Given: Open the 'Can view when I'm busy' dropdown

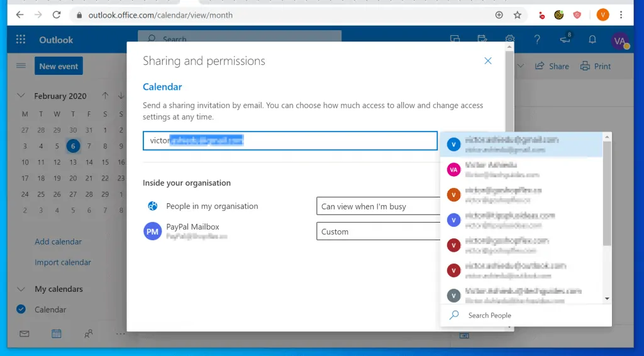Looking at the screenshot, I should [x=377, y=206].
